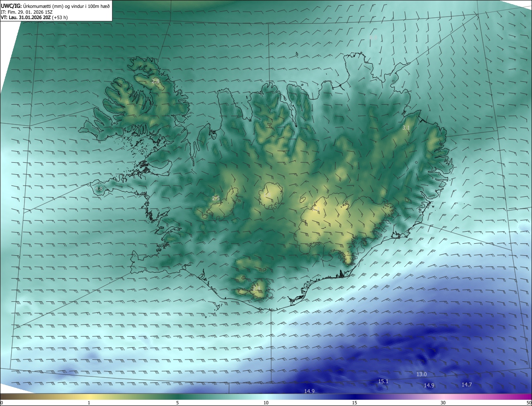Screen dimensions: 532x406
Task: Click the colorbar tick label 30
Action: (443, 403)
